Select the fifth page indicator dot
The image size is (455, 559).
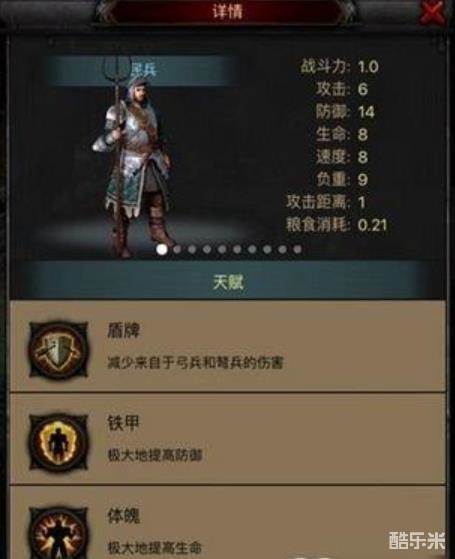pos(222,249)
